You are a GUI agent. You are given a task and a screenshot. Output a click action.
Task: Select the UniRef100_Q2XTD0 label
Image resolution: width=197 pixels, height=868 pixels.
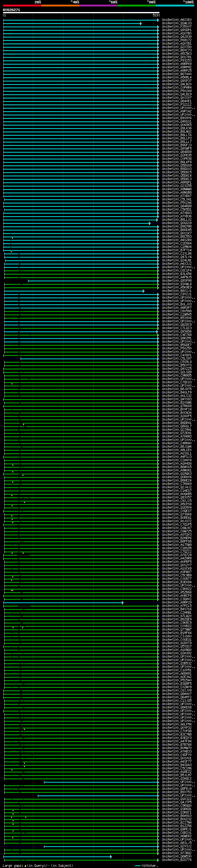[177, 47]
